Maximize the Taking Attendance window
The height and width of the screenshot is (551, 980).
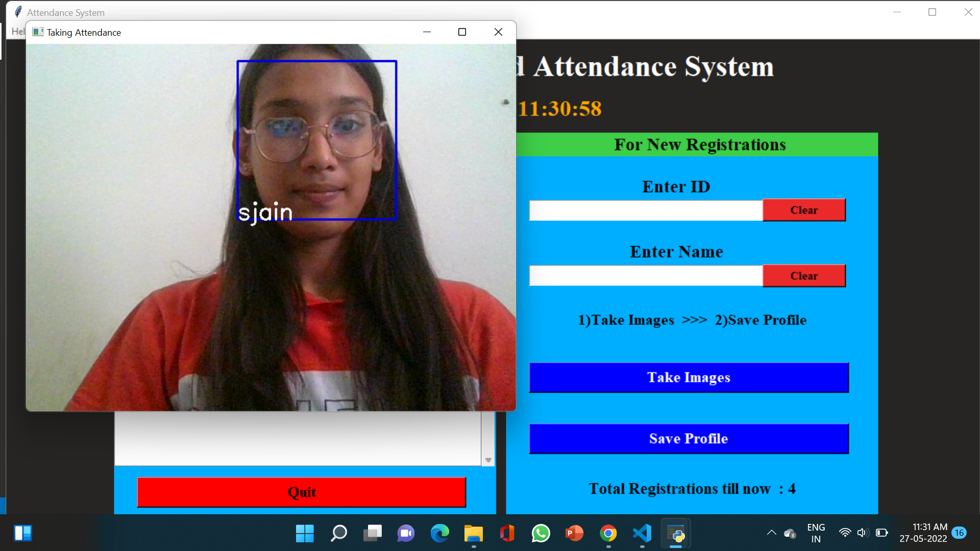(x=462, y=32)
